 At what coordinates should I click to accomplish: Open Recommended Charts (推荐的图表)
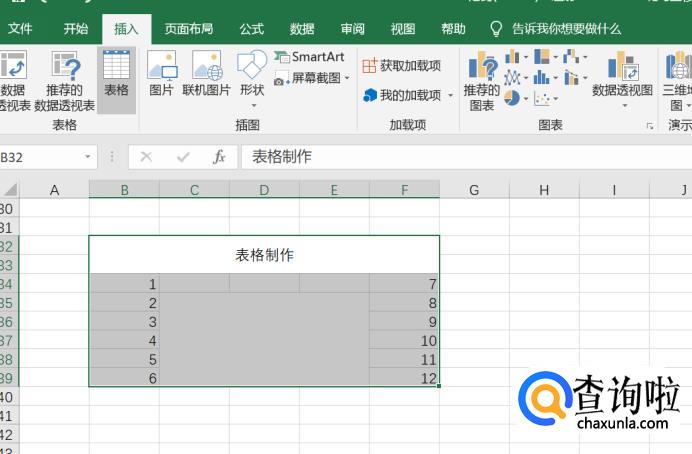pos(482,81)
